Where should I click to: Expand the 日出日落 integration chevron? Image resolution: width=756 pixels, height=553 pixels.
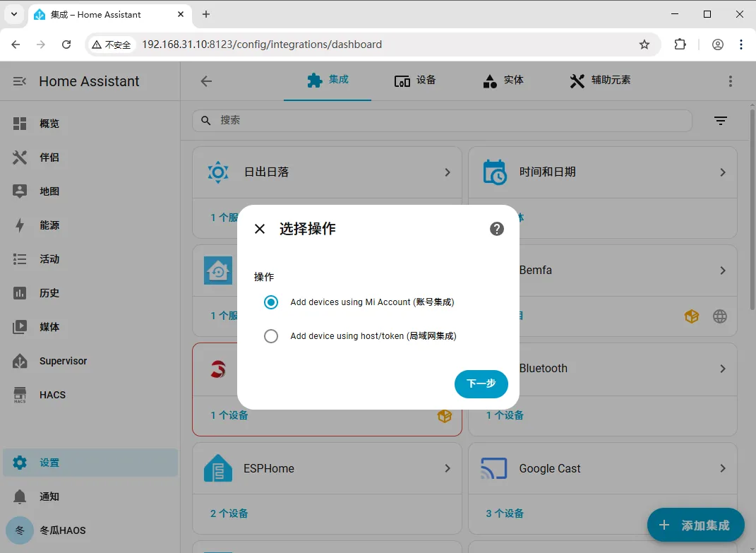(x=448, y=172)
